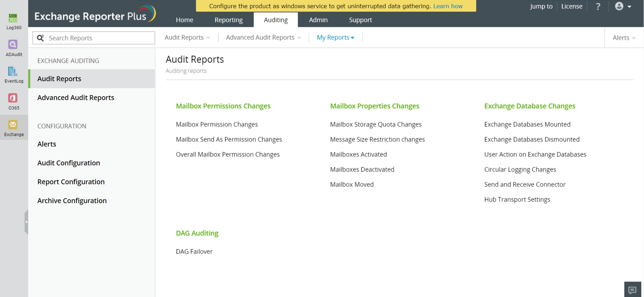The height and width of the screenshot is (297, 644).
Task: Open the Alerts dropdown menu
Action: 624,38
